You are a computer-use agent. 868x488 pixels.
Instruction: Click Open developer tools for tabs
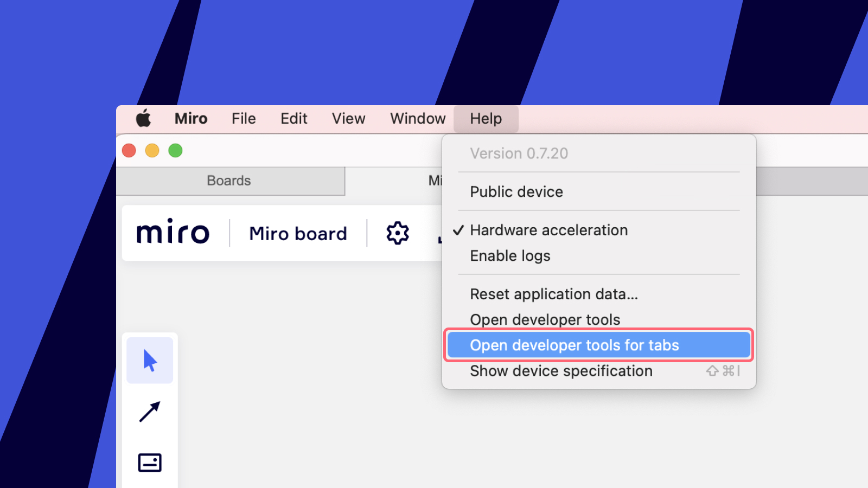pyautogui.click(x=575, y=345)
